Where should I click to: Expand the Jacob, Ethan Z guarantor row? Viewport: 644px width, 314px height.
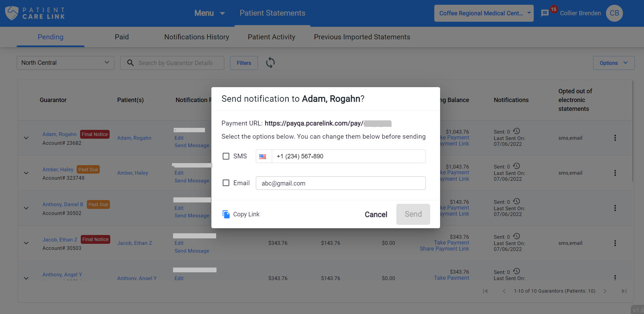[26, 243]
